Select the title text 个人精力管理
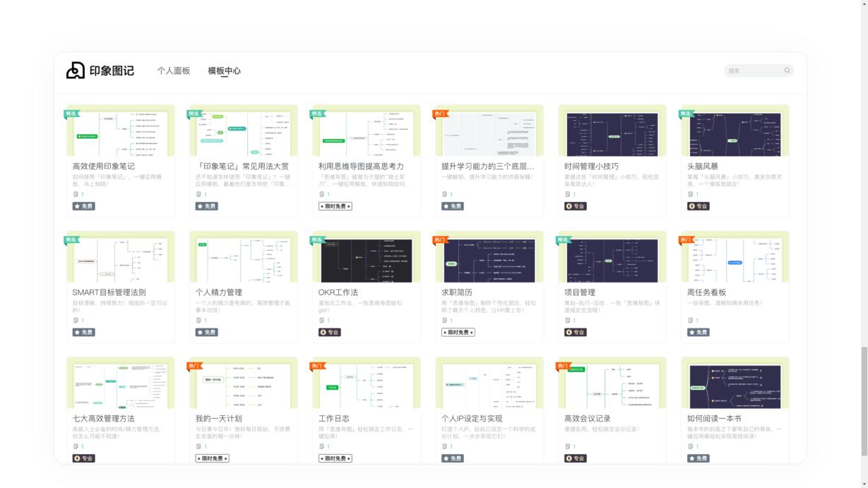The height and width of the screenshot is (488, 868). (219, 292)
